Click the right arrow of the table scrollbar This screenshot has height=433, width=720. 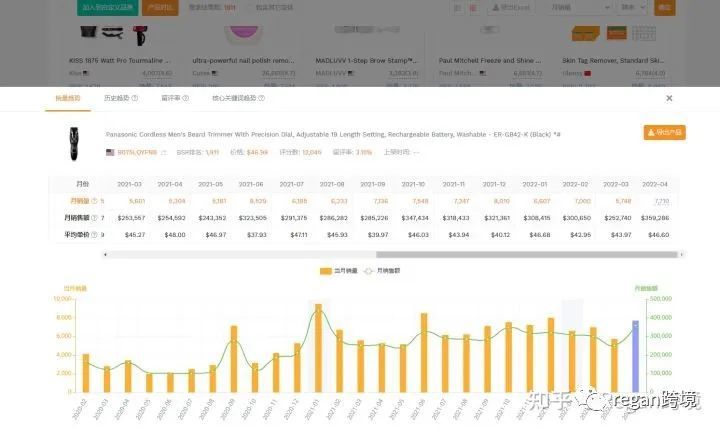pos(681,254)
